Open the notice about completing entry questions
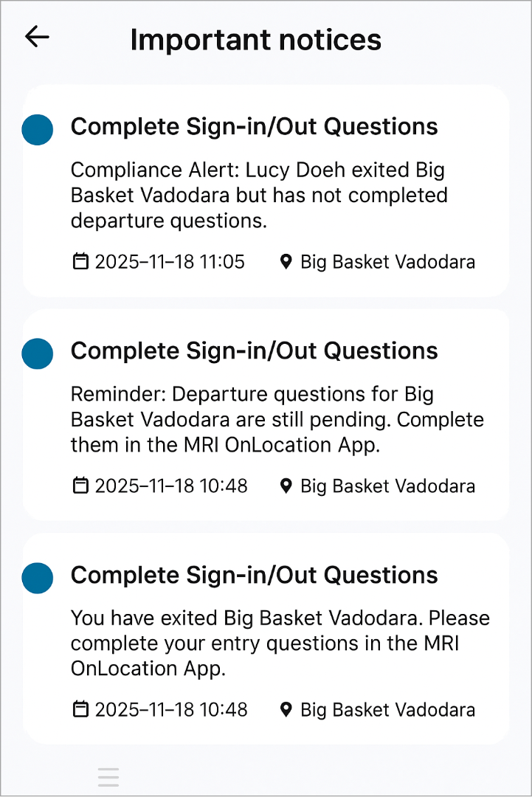This screenshot has width=532, height=797. (x=280, y=644)
